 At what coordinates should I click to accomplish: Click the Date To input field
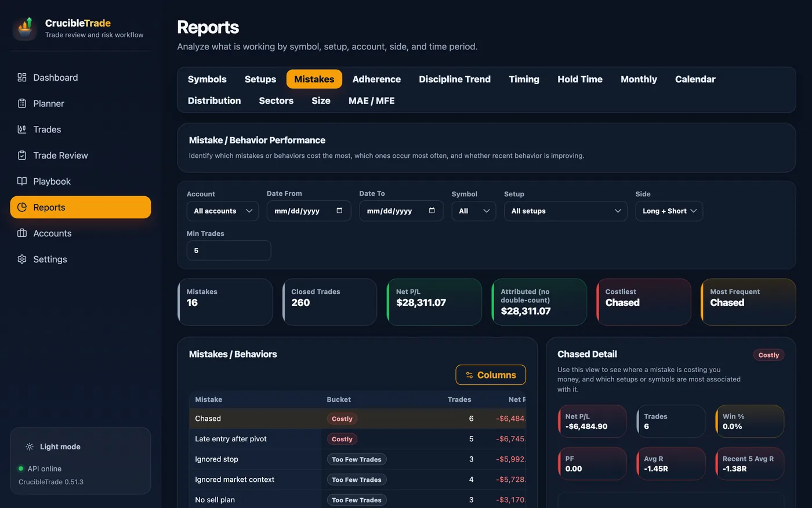tap(401, 211)
